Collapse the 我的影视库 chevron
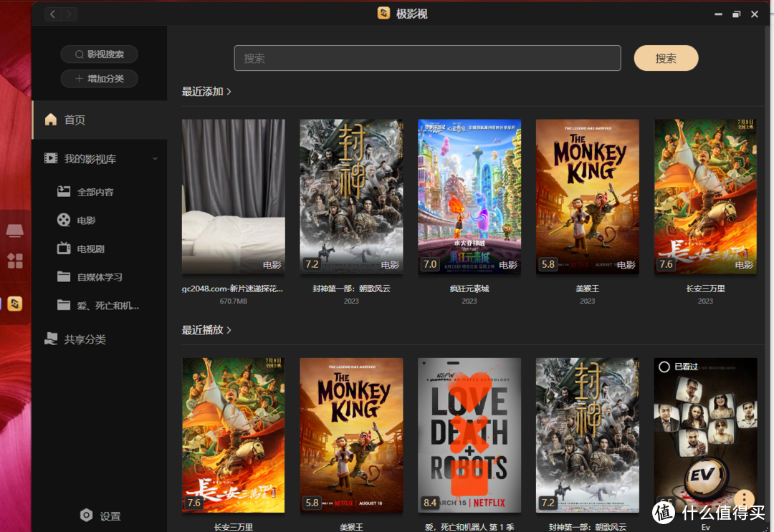The width and height of the screenshot is (774, 532). pos(155,159)
